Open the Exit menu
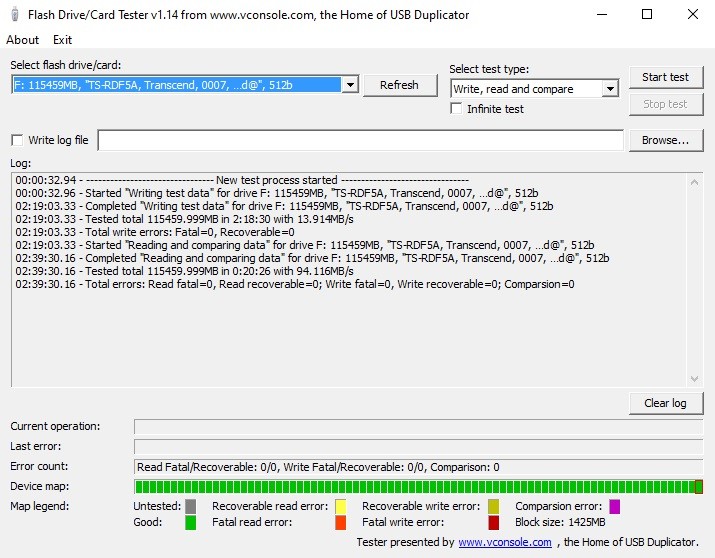Viewport: 715px width, 558px height. (x=62, y=40)
